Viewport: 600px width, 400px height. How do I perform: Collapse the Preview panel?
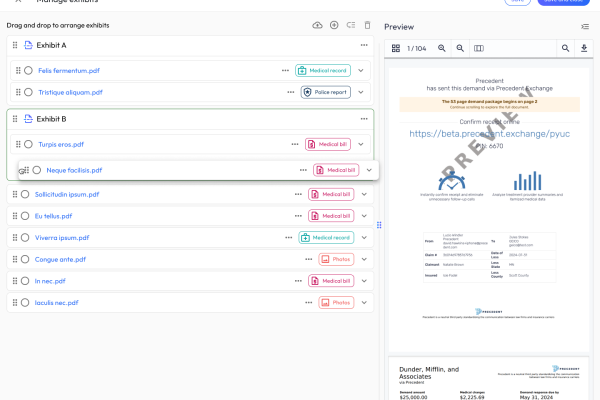tap(584, 26)
